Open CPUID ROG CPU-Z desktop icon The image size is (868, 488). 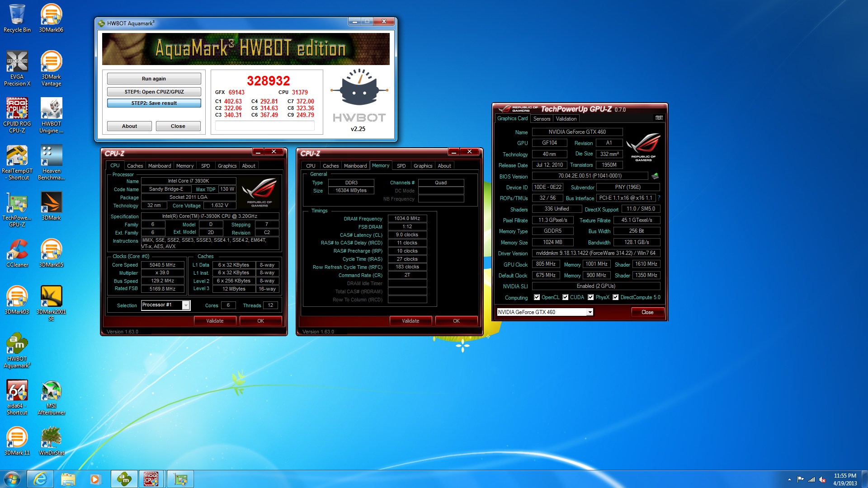17,115
